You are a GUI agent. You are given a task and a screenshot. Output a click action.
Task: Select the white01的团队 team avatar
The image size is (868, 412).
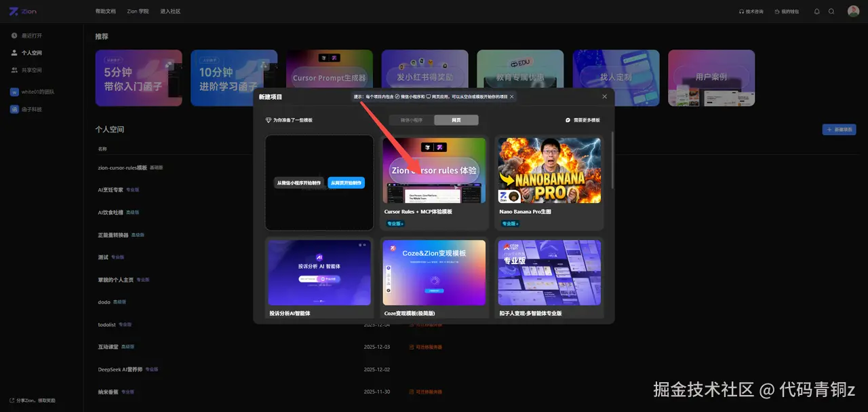tap(14, 92)
